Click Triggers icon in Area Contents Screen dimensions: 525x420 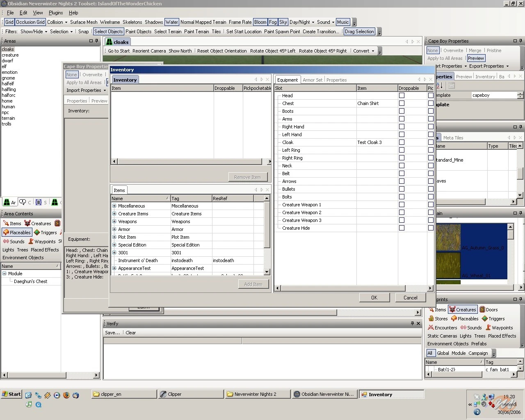pyautogui.click(x=37, y=233)
